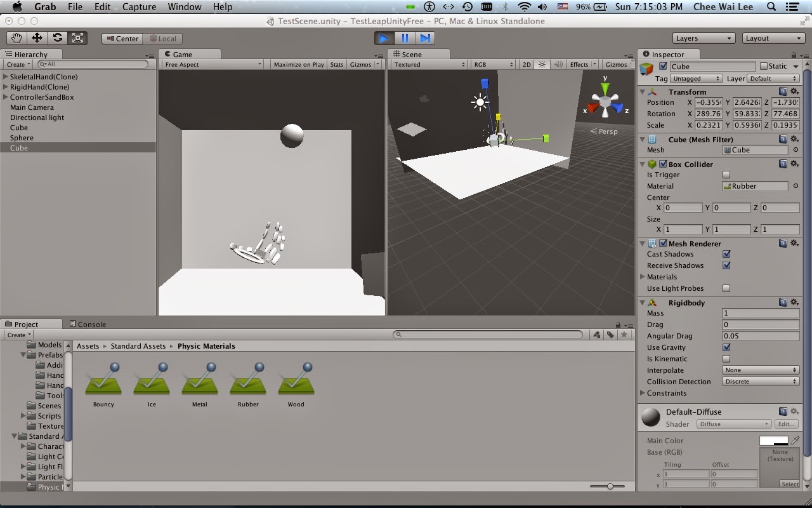This screenshot has width=812, height=508.
Task: Toggle Center pivot mode button
Action: [122, 38]
